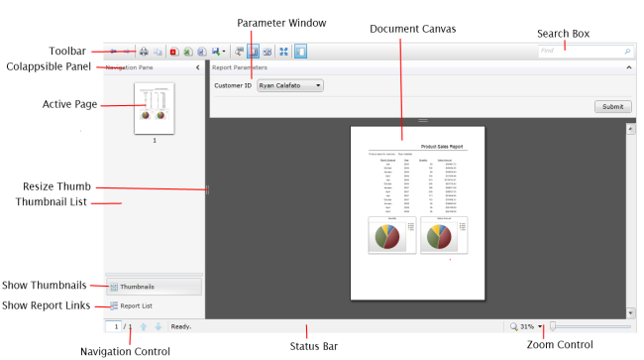This screenshot has height=360, width=644.
Task: Go to next page with down arrow
Action: [x=159, y=326]
